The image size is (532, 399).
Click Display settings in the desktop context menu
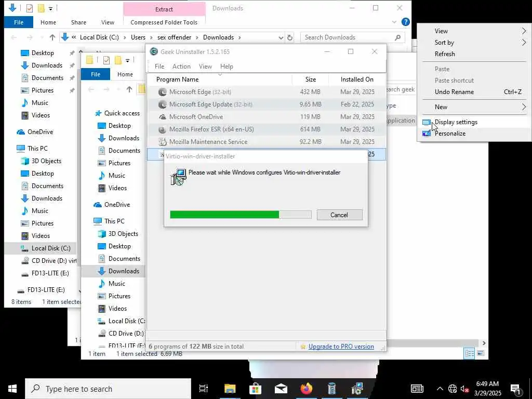(456, 122)
